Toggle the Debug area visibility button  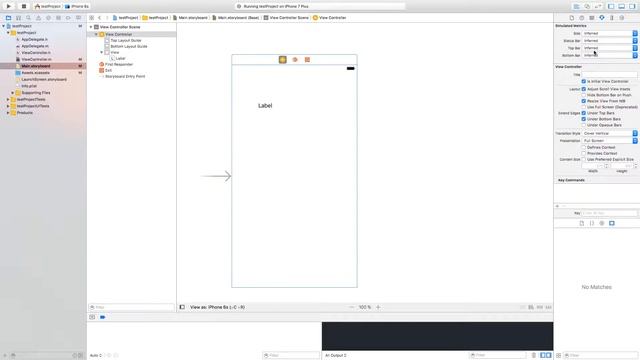coord(622,7)
